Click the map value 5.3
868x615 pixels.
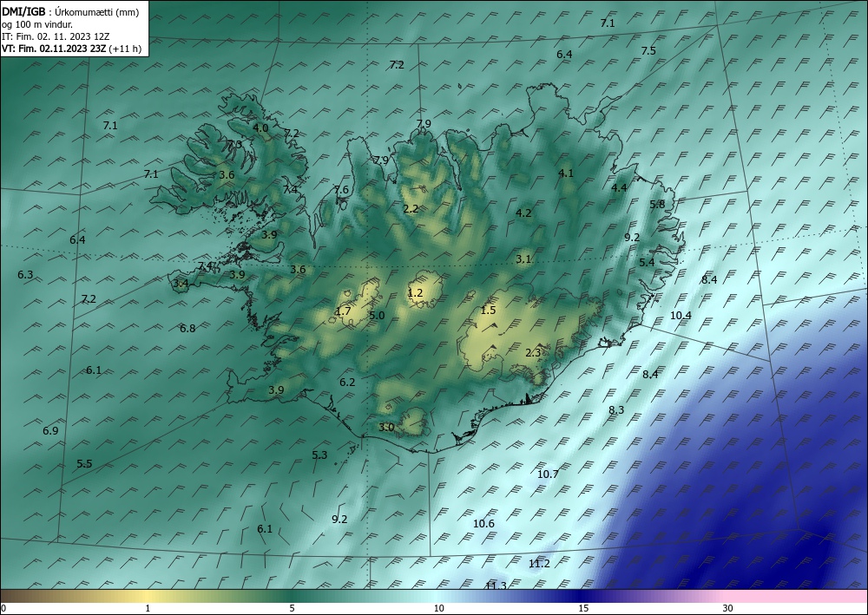click(x=319, y=455)
